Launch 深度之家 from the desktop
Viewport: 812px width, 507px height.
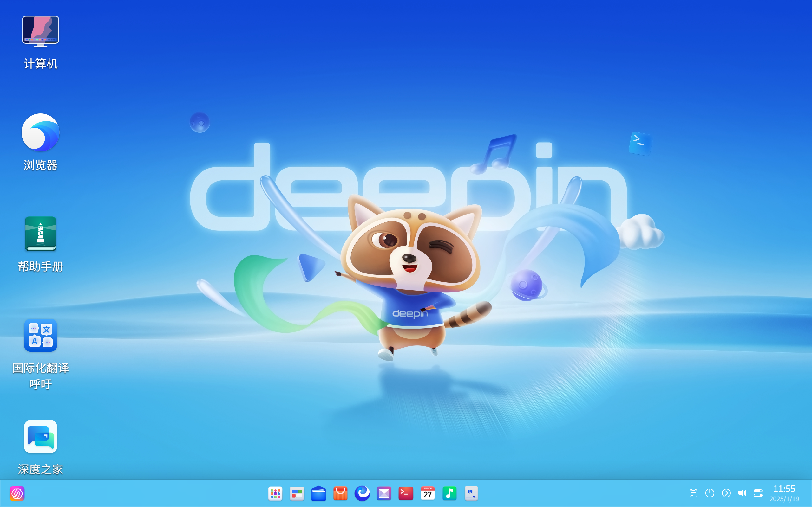coord(40,436)
